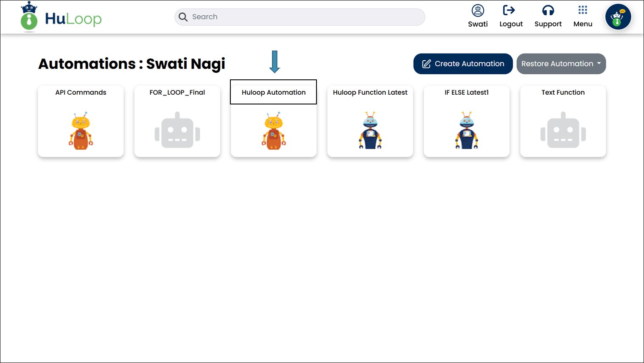Open the Menu grid icon
This screenshot has height=363, width=644.
pos(583,10)
